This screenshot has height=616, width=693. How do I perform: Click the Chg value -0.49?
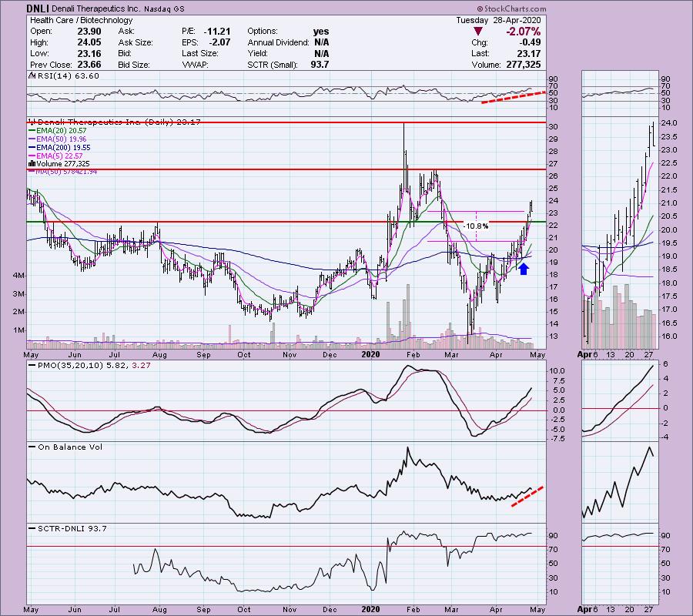[x=530, y=42]
